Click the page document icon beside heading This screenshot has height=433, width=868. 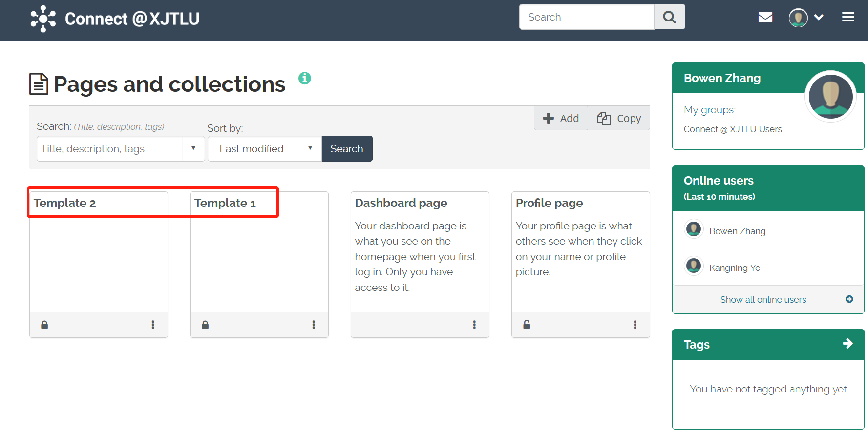pos(39,84)
